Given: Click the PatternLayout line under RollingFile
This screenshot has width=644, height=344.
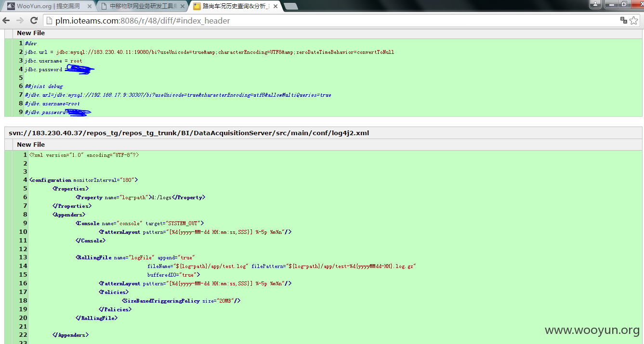Looking at the screenshot, I should (195, 283).
